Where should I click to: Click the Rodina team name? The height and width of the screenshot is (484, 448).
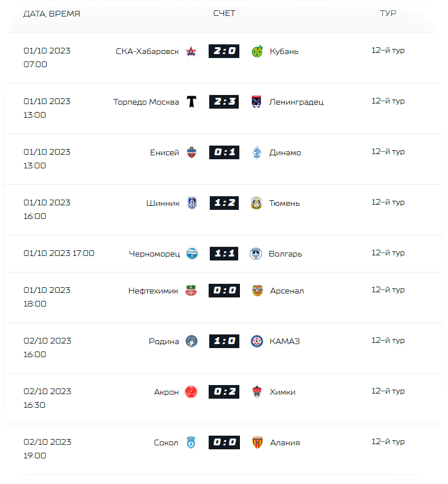pos(164,341)
